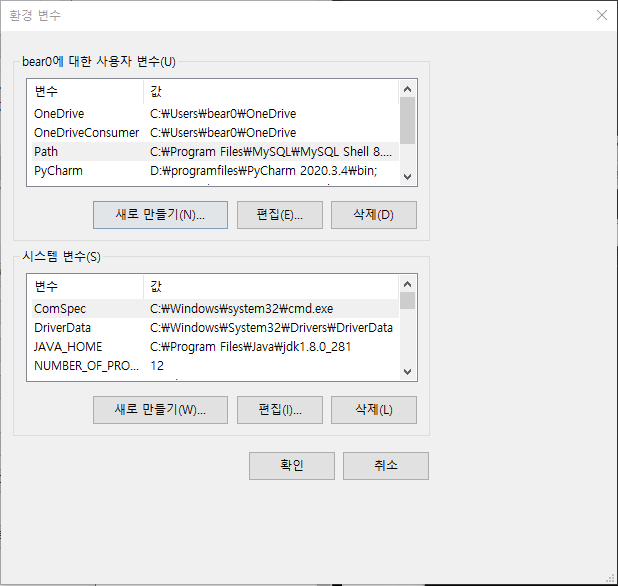Sort user variables by 값 column header
The image size is (618, 586).
[x=271, y=92]
